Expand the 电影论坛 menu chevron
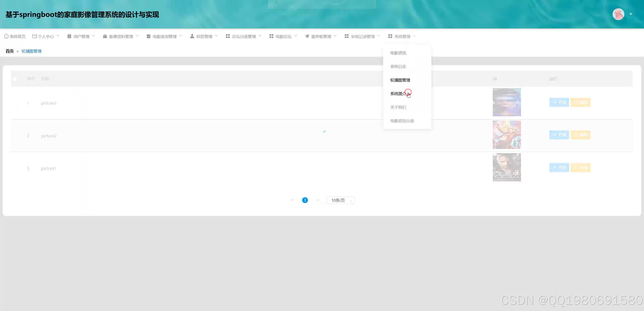The width and height of the screenshot is (644, 311). pos(296,36)
